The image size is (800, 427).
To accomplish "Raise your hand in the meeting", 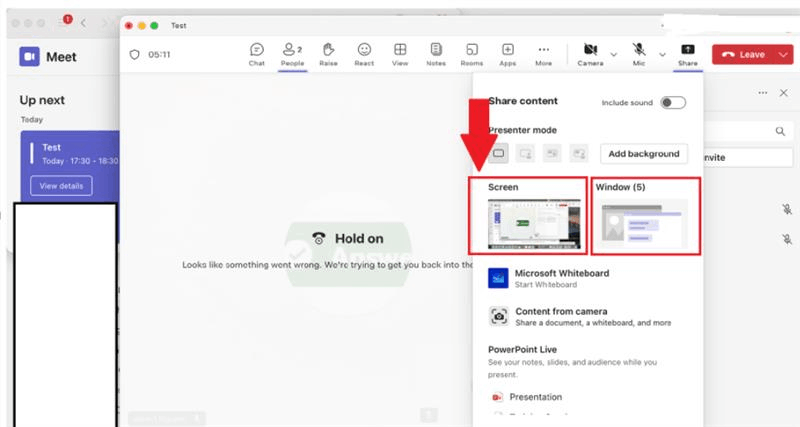I will 328,55.
